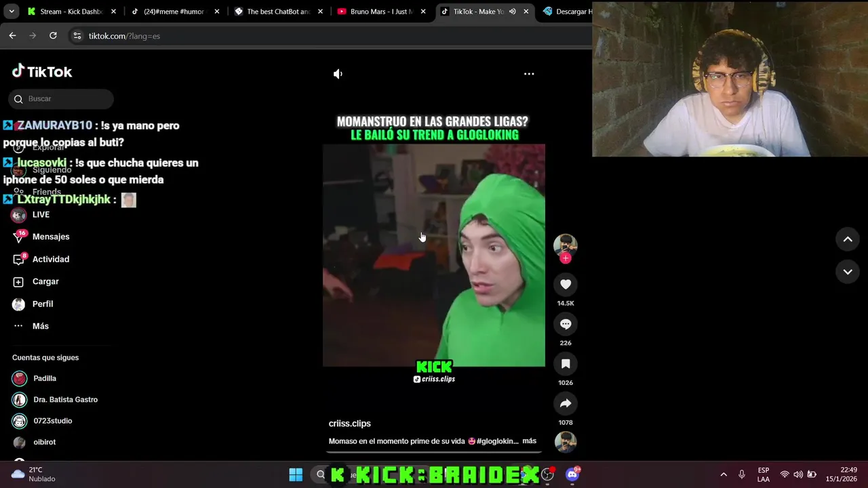Mute TikTok tab via speaker icon

point(513,12)
